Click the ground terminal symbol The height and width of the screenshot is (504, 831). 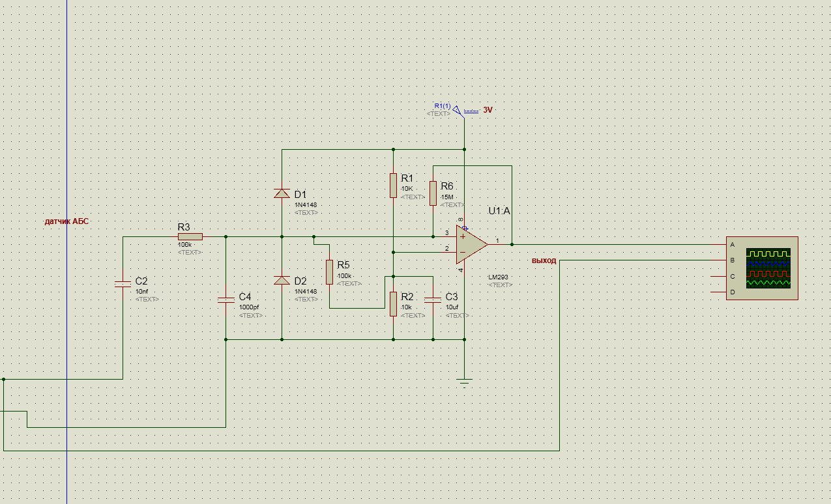[464, 382]
